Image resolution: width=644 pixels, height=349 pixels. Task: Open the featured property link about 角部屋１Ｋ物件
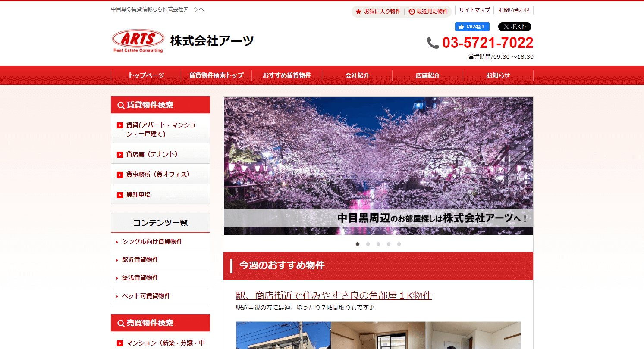coord(333,296)
